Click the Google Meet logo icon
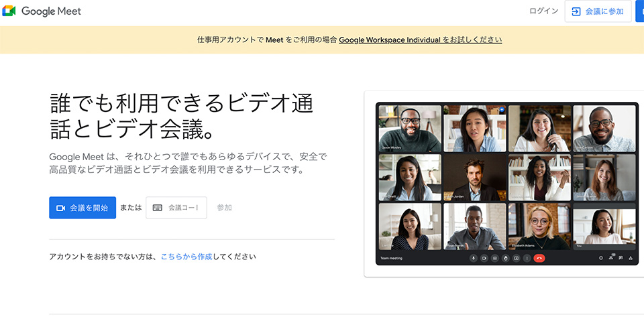644x319 pixels. pos(9,11)
